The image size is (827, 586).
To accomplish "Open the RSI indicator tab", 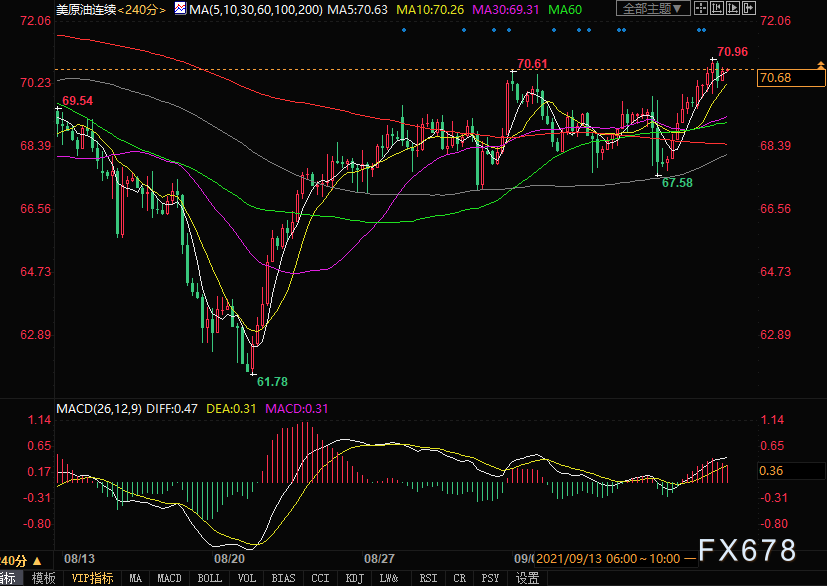I will pos(428,578).
